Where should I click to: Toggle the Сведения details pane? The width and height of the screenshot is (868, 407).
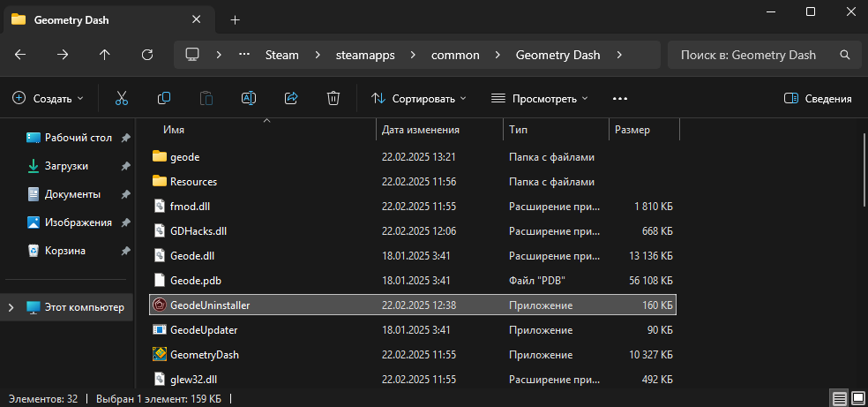[x=818, y=98]
